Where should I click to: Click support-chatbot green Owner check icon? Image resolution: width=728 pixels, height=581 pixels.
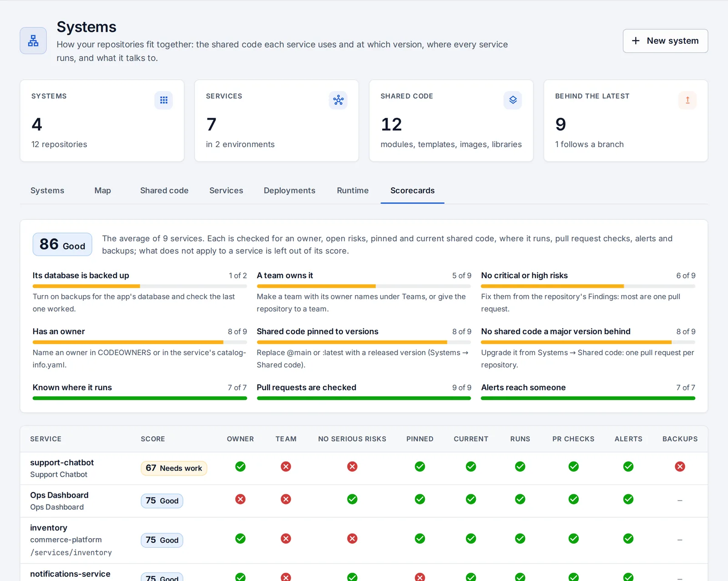pos(240,466)
